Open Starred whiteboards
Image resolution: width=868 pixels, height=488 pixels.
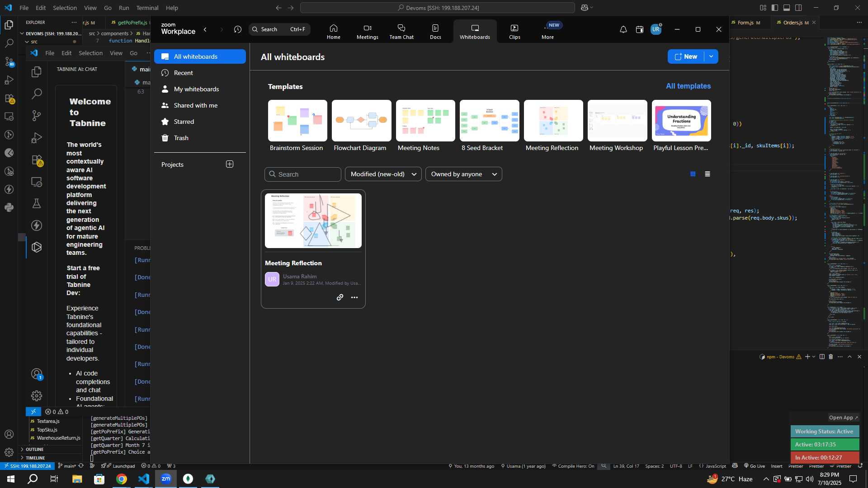point(200,122)
